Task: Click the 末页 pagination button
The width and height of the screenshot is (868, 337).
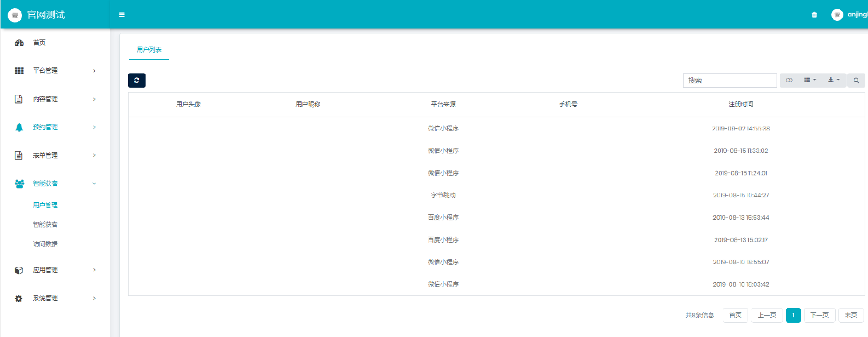Action: pyautogui.click(x=851, y=315)
